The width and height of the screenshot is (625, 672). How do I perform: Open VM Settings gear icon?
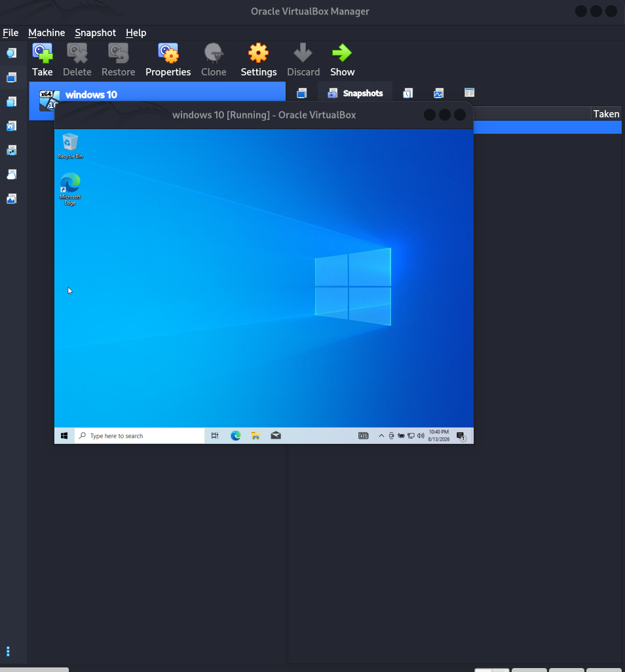(x=258, y=53)
